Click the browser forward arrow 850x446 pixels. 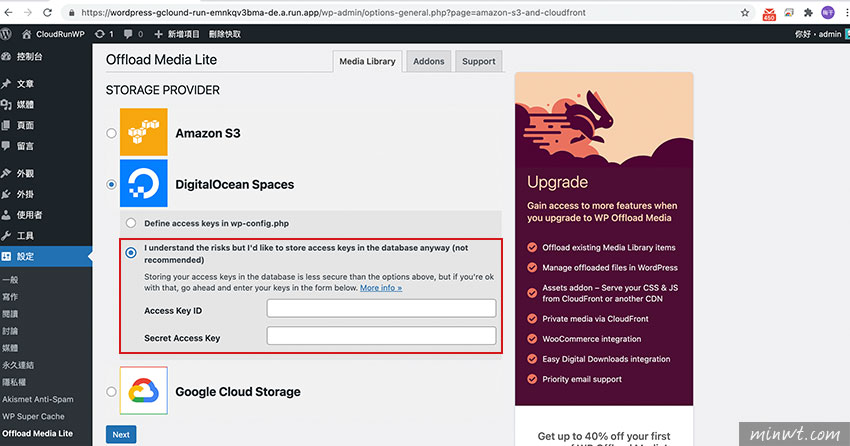coord(28,12)
